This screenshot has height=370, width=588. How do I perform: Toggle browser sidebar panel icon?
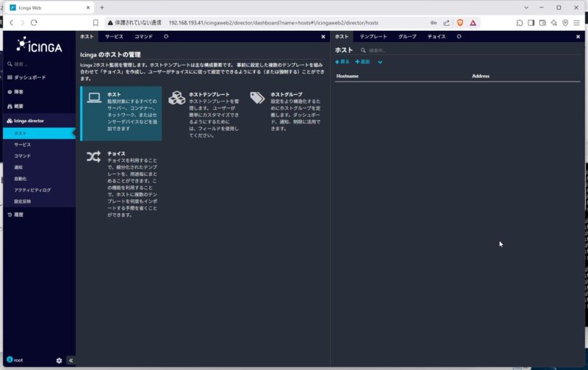pos(531,23)
